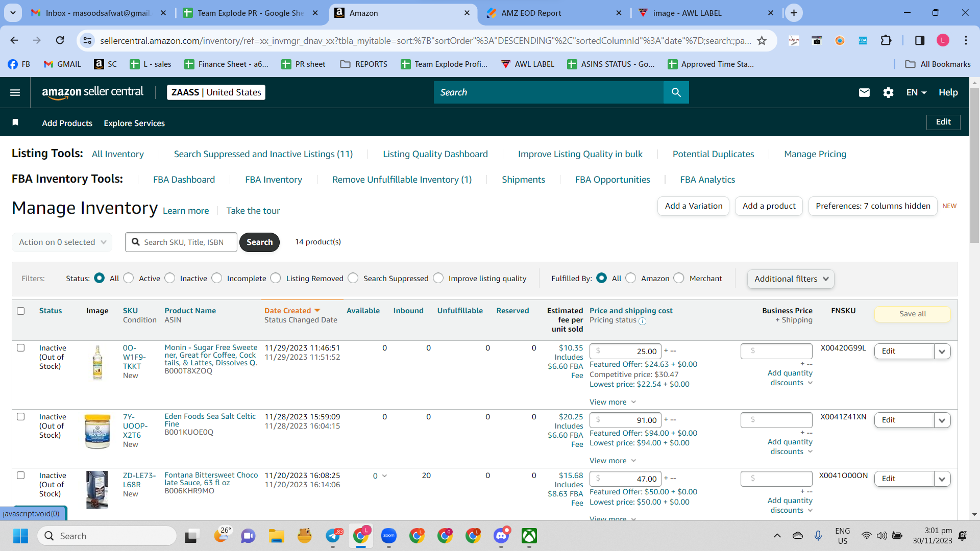Click the Add a product button
980x551 pixels.
pos(769,206)
